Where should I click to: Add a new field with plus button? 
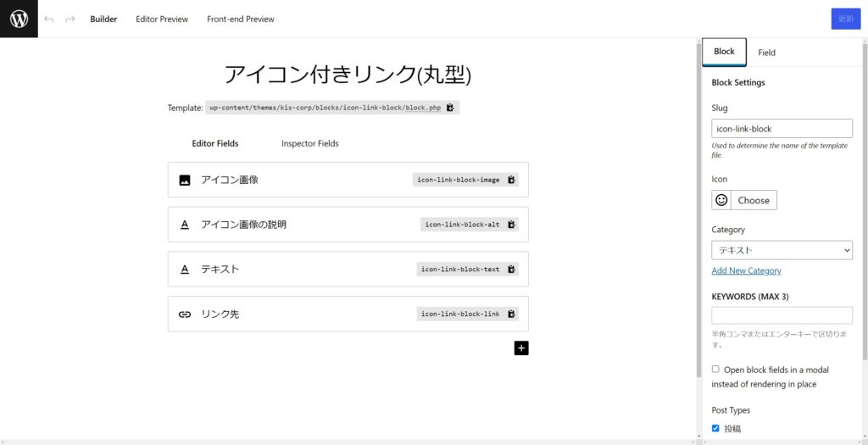click(521, 348)
